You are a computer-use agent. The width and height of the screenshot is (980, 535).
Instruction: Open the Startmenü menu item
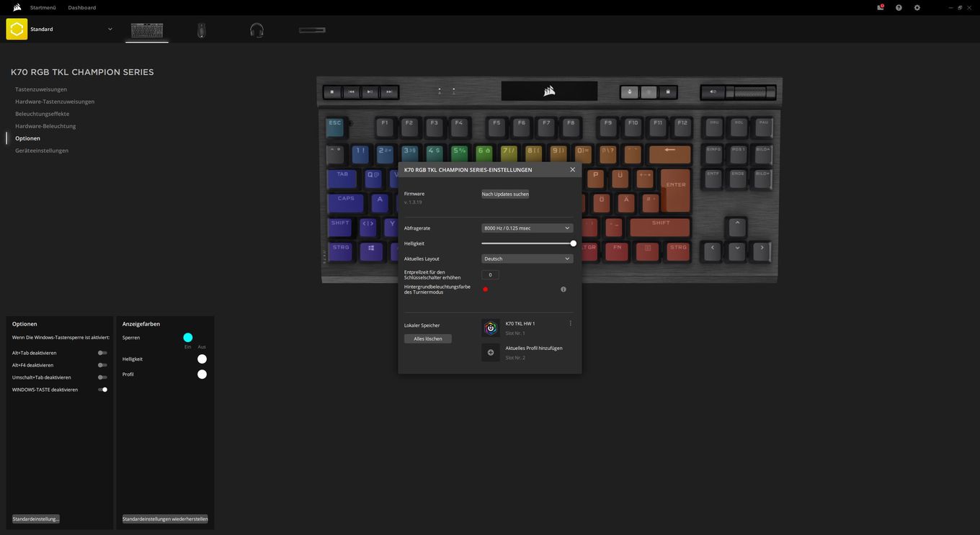point(43,7)
